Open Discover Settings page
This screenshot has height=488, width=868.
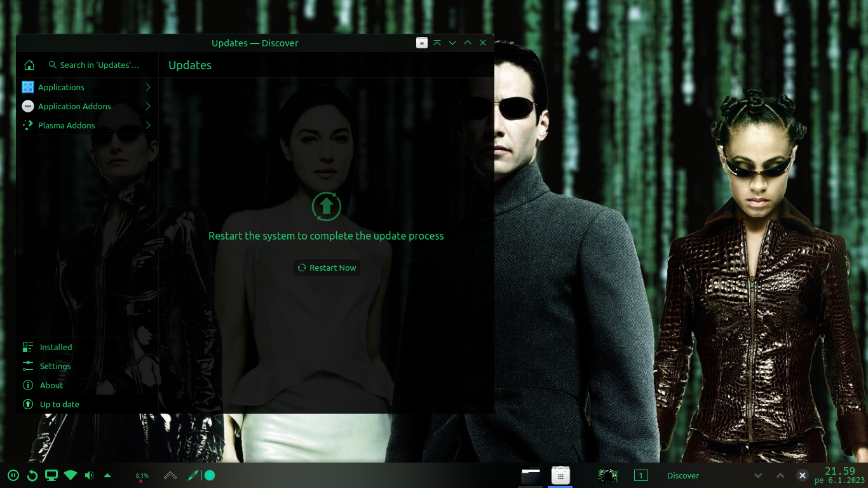87,366
